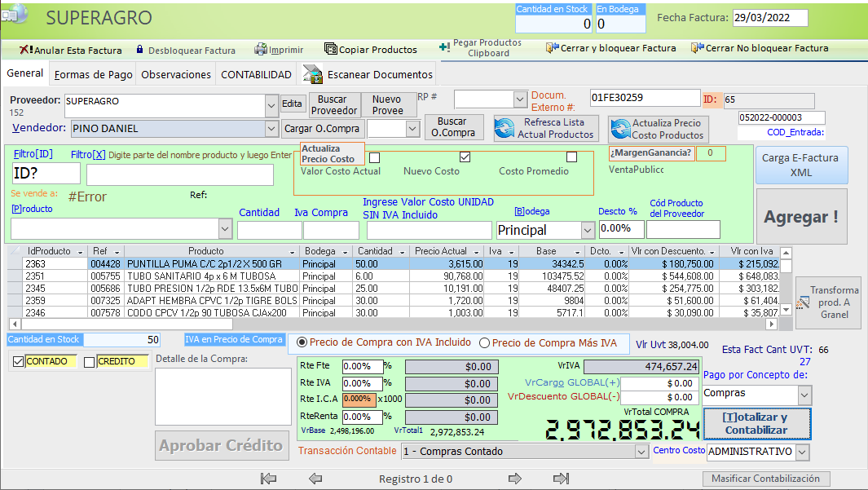Viewport: 868px width, 490px height.
Task: Click Pegar Productos Clipboard icon
Action: 443,47
